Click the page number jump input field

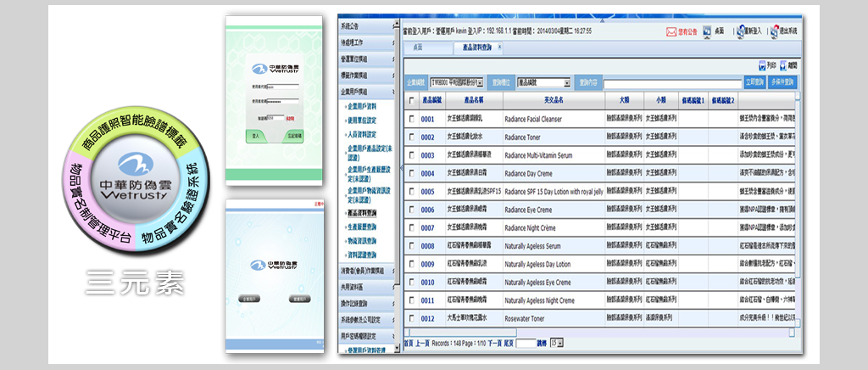tap(526, 344)
